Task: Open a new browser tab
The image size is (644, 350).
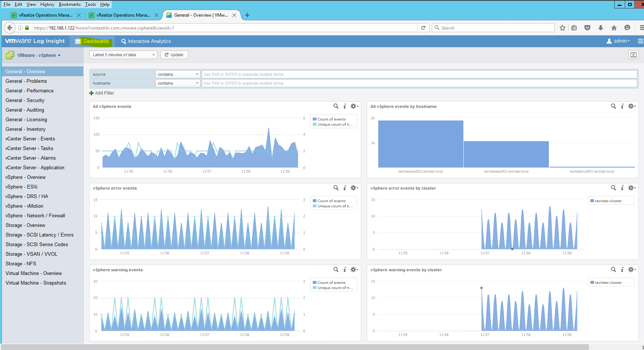Action: pyautogui.click(x=247, y=15)
